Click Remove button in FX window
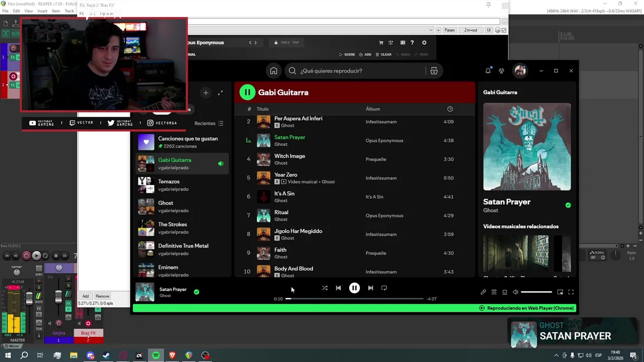This screenshot has height=362, width=644. 102,296
